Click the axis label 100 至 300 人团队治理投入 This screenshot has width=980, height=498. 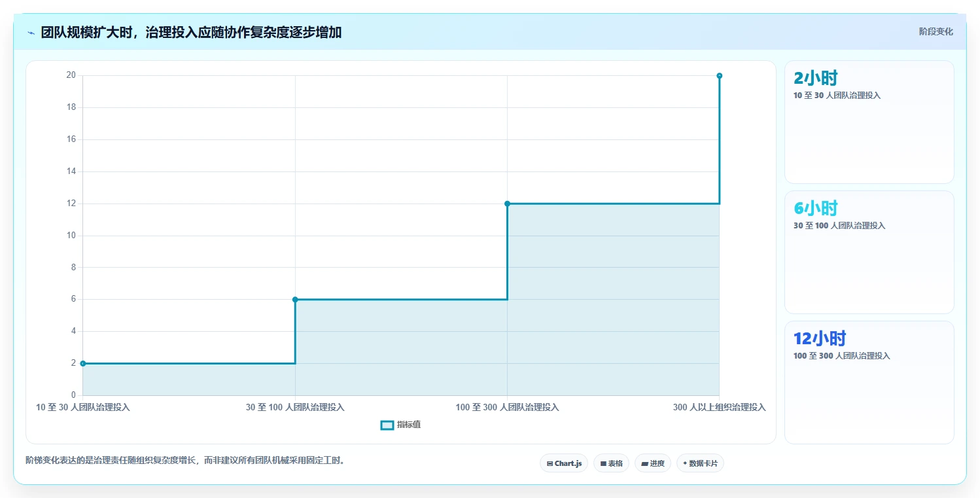click(507, 407)
